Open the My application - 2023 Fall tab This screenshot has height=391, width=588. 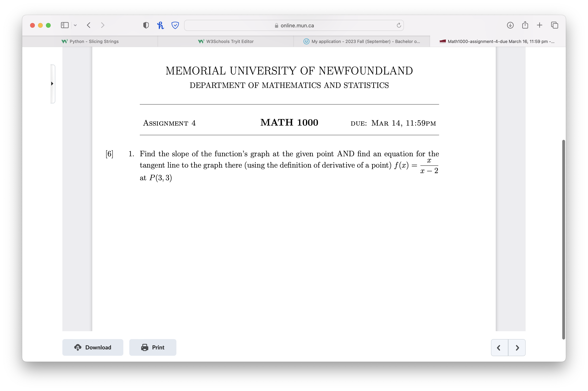pos(361,41)
